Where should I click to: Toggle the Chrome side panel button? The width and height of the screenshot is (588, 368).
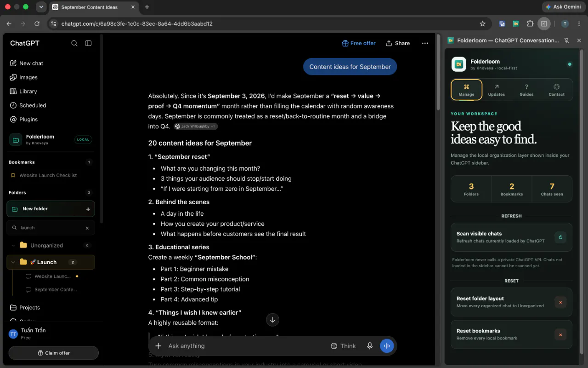pos(544,23)
